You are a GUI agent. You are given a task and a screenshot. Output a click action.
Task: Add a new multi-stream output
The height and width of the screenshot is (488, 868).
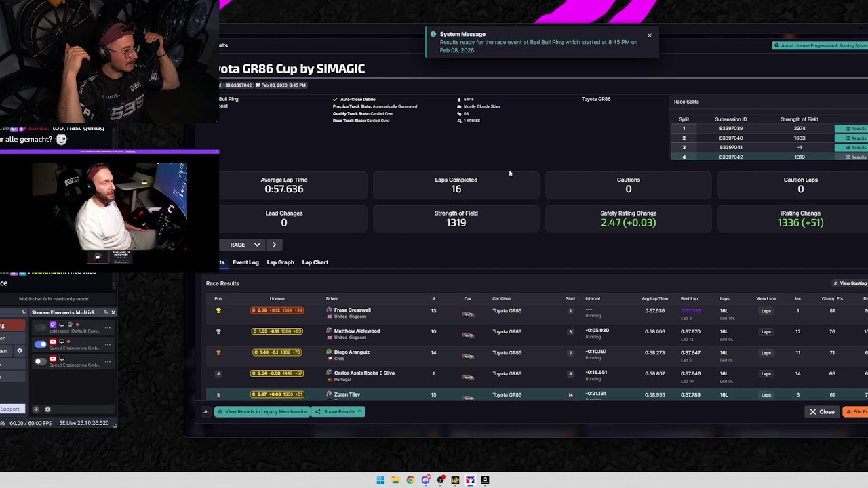click(36, 409)
